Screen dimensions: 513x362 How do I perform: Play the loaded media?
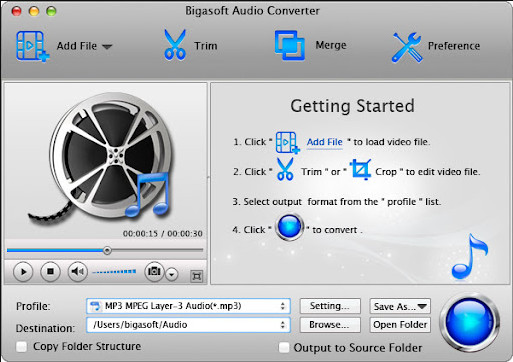(23, 272)
